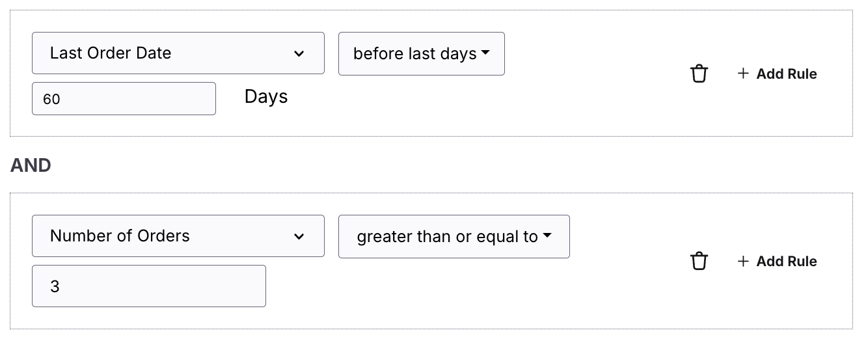Open the 'greater than or equal to' operator dropdown
This screenshot has width=868, height=341.
click(454, 236)
